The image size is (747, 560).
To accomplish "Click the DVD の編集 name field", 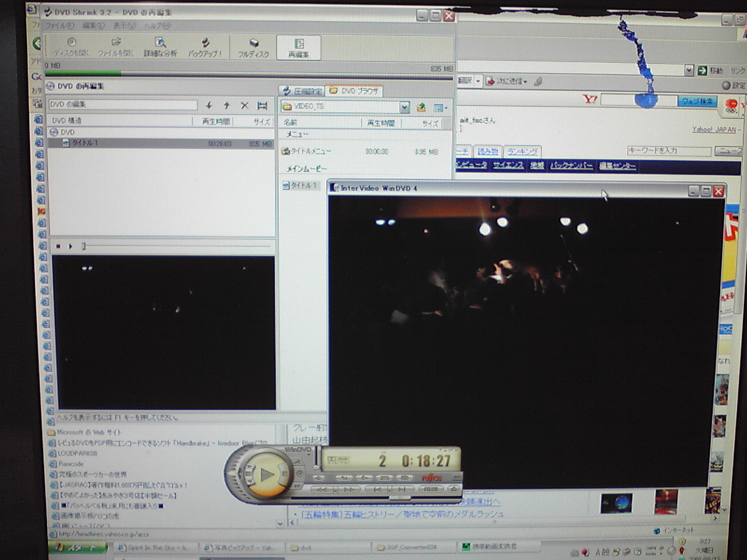I will (123, 104).
